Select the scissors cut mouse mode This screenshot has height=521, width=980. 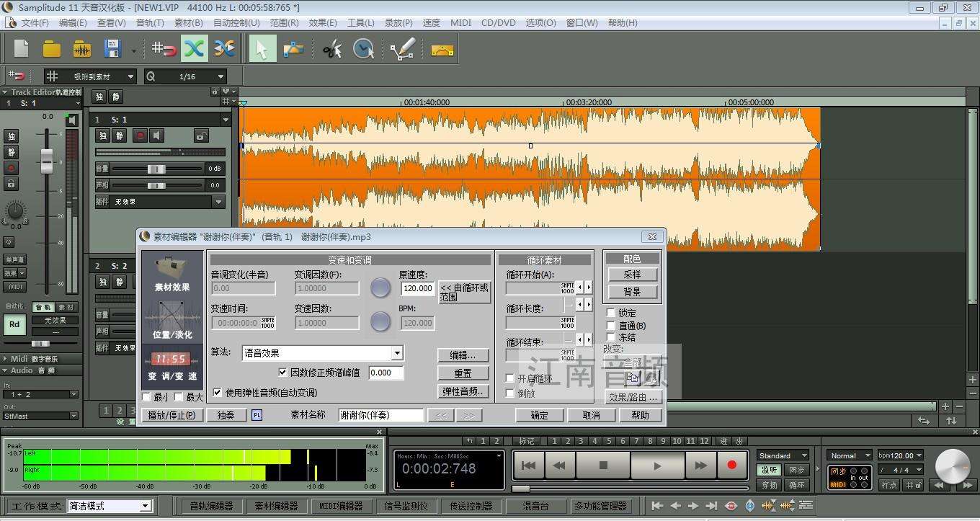332,49
